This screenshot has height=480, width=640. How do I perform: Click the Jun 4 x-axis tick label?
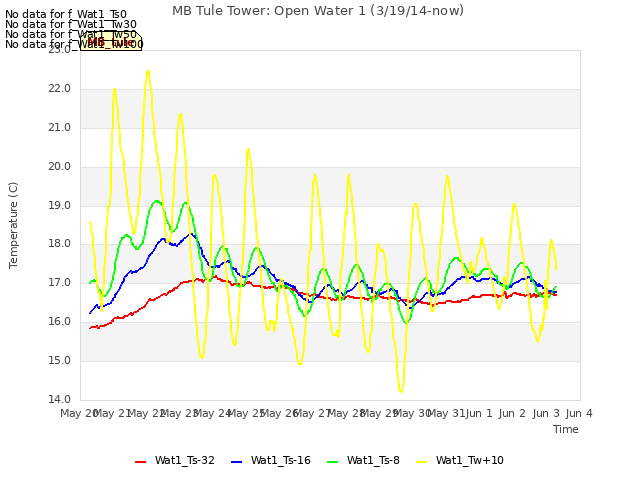click(579, 413)
